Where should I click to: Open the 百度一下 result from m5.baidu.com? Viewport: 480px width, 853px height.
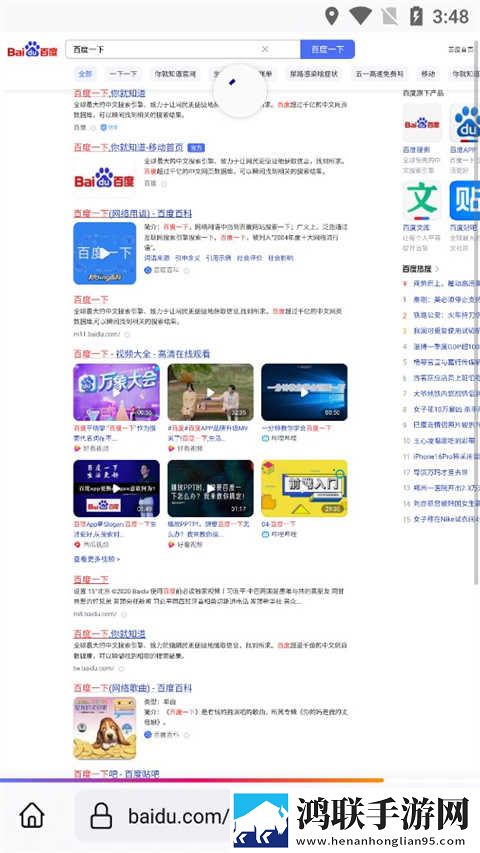click(91, 579)
